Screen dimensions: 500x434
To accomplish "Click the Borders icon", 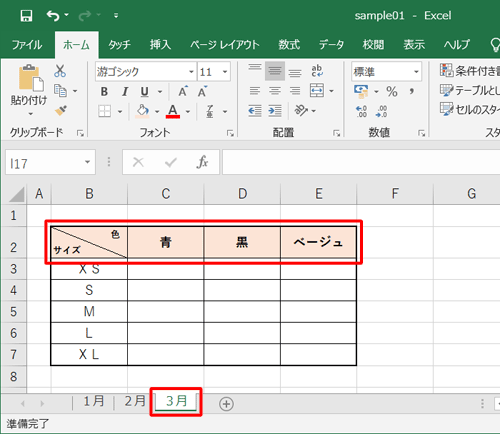I will coord(104,111).
